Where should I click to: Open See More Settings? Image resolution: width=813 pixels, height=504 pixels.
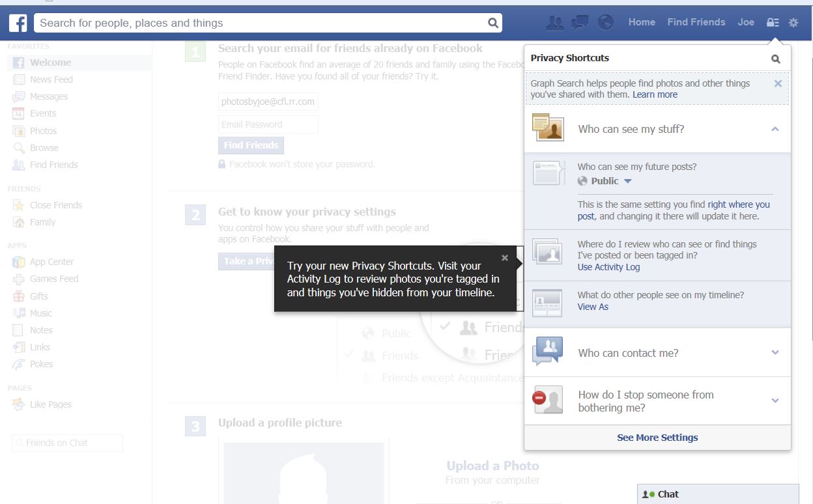coord(657,438)
